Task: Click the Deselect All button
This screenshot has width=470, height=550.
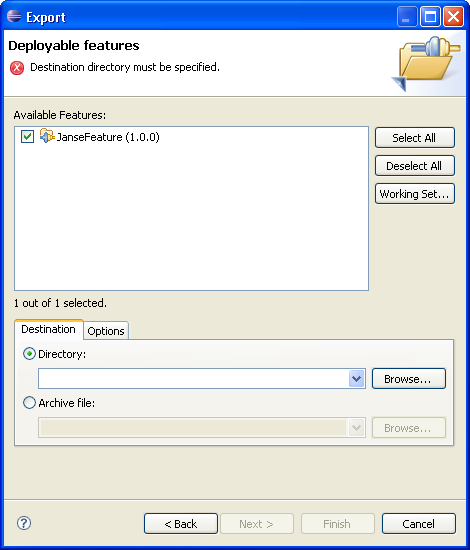Action: (415, 166)
